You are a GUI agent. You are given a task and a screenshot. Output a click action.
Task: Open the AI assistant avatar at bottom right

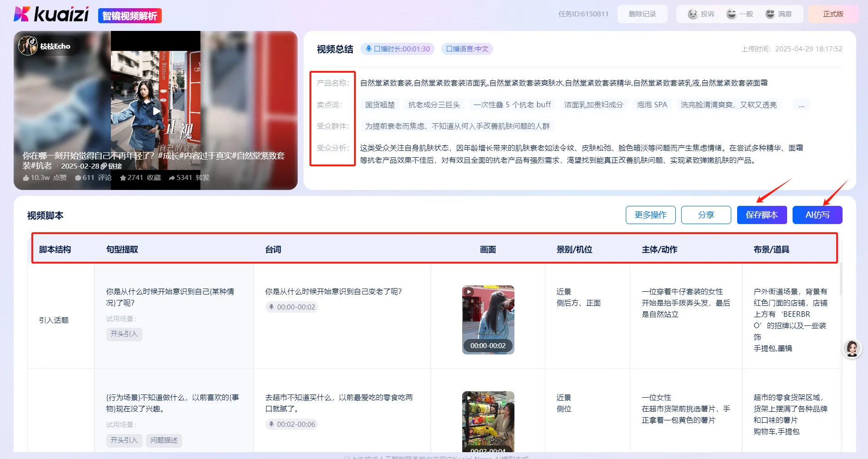pyautogui.click(x=853, y=349)
